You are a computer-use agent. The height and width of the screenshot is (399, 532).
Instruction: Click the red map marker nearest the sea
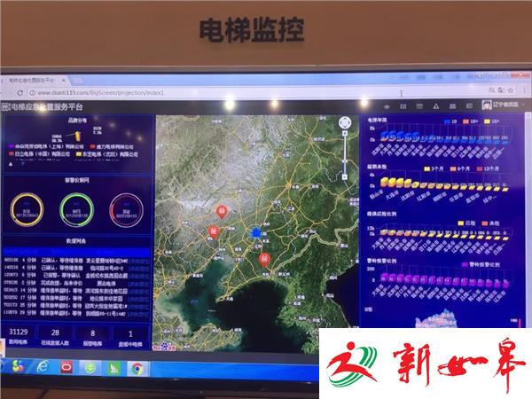click(263, 258)
